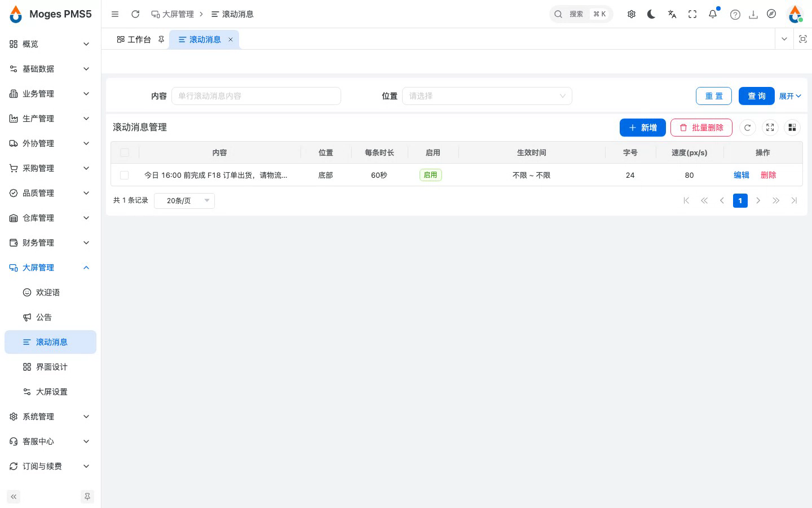This screenshot has height=508, width=812.
Task: Click 删除 link in the message row
Action: coord(769,175)
